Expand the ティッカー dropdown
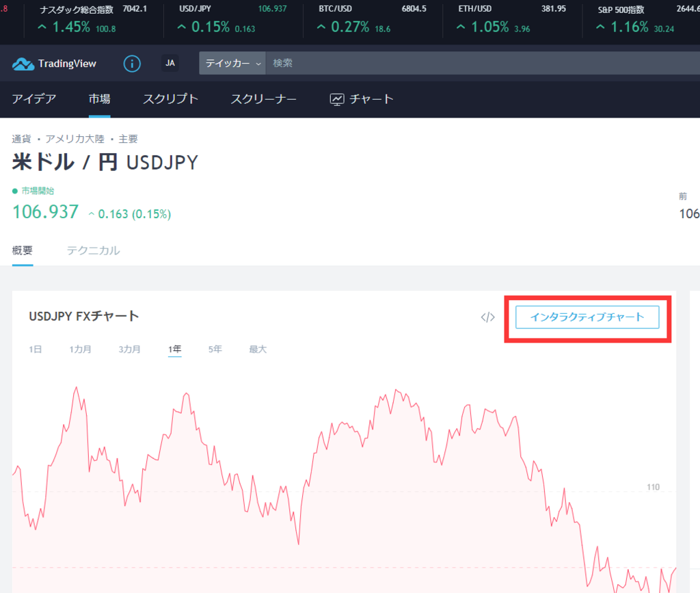Viewport: 700px width, 593px height. pos(232,63)
